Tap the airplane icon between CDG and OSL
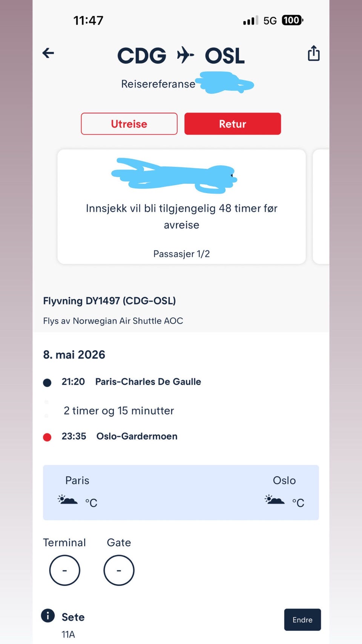 tap(185, 55)
